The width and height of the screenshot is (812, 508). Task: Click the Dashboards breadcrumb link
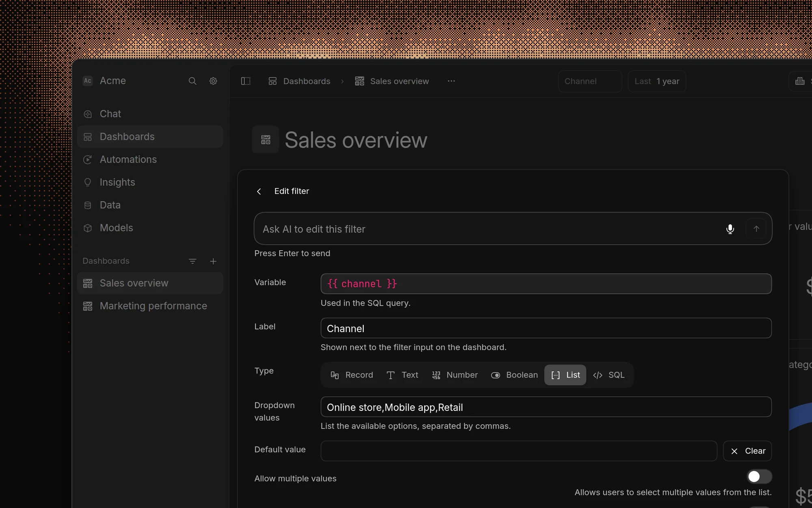click(x=299, y=81)
